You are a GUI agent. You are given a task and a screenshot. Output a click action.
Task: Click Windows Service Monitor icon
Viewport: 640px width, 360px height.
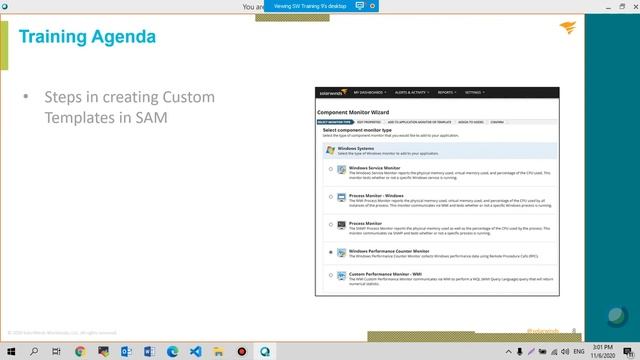342,169
